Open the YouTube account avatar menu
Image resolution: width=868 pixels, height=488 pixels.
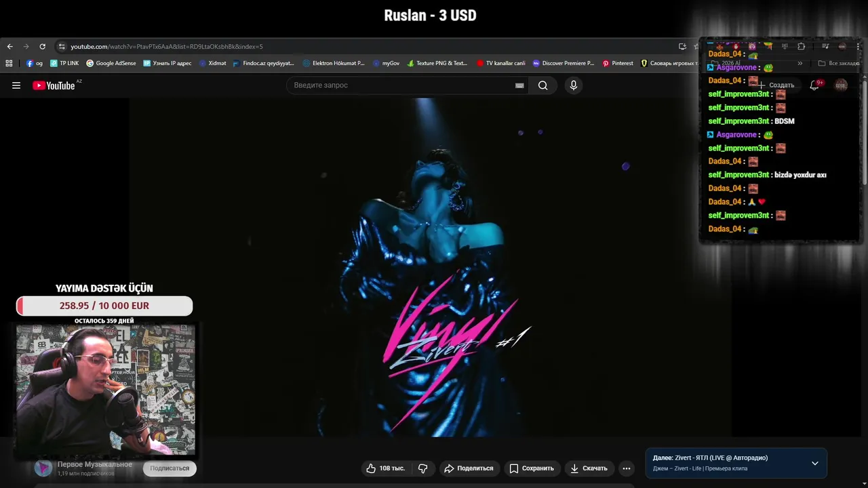coord(841,85)
